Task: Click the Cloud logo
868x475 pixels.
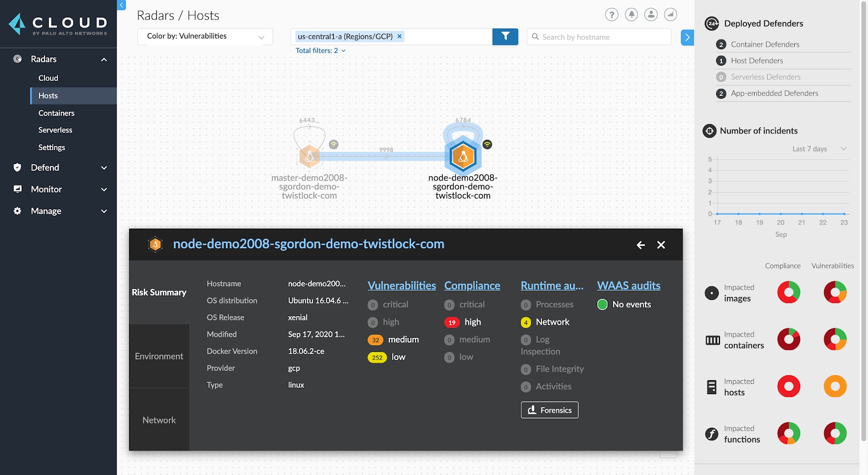Action: coord(58,24)
